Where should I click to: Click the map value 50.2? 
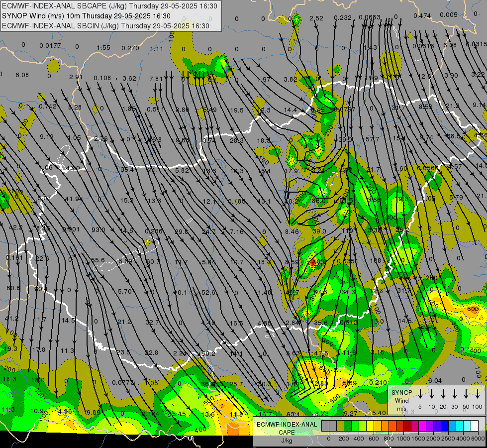[208, 354]
